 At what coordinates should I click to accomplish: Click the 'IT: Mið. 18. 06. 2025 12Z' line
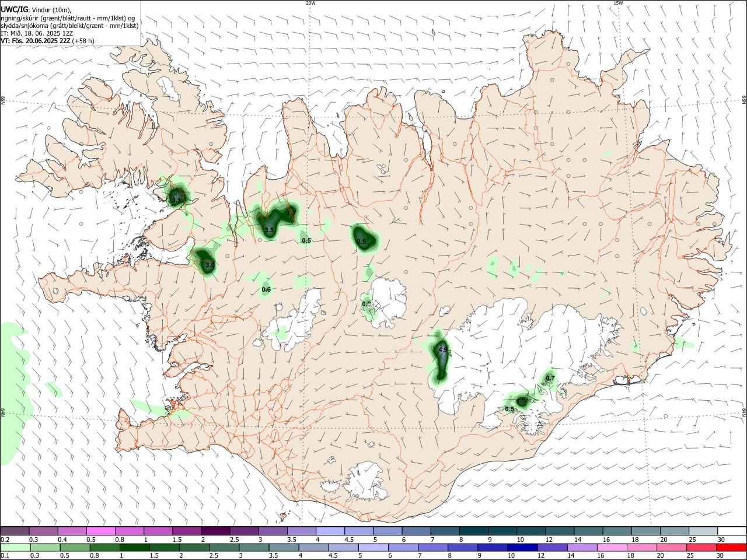click(36, 33)
